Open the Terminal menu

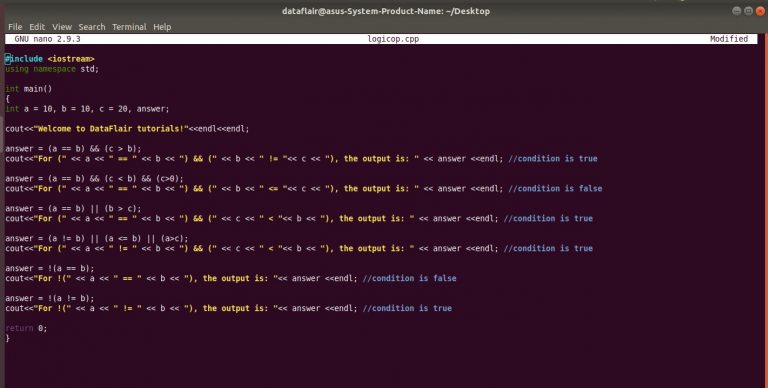pos(129,27)
